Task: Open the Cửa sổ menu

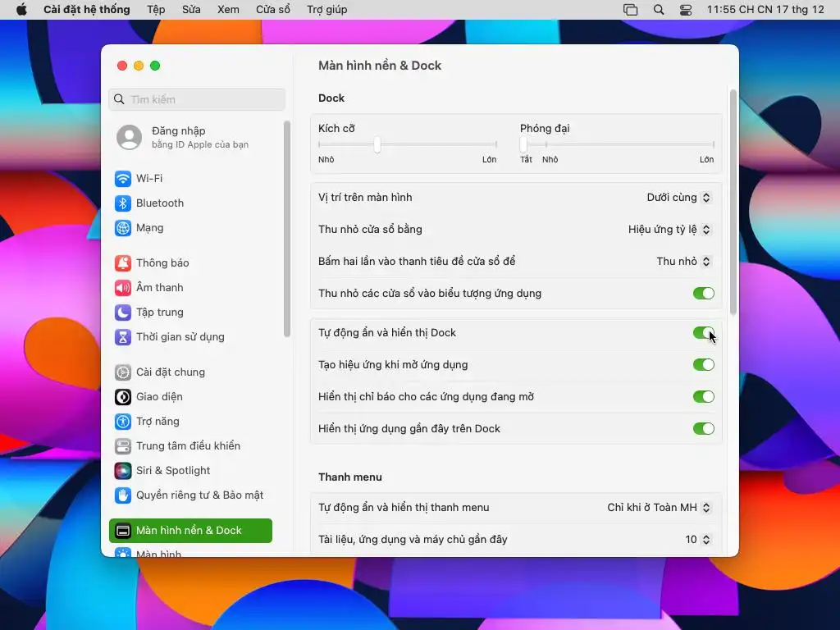Action: pos(272,10)
